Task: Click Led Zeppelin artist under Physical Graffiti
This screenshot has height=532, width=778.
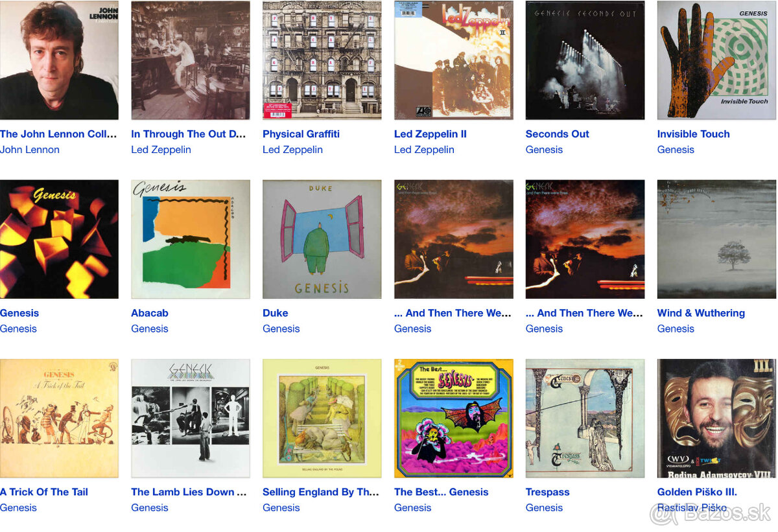Action: coord(292,150)
